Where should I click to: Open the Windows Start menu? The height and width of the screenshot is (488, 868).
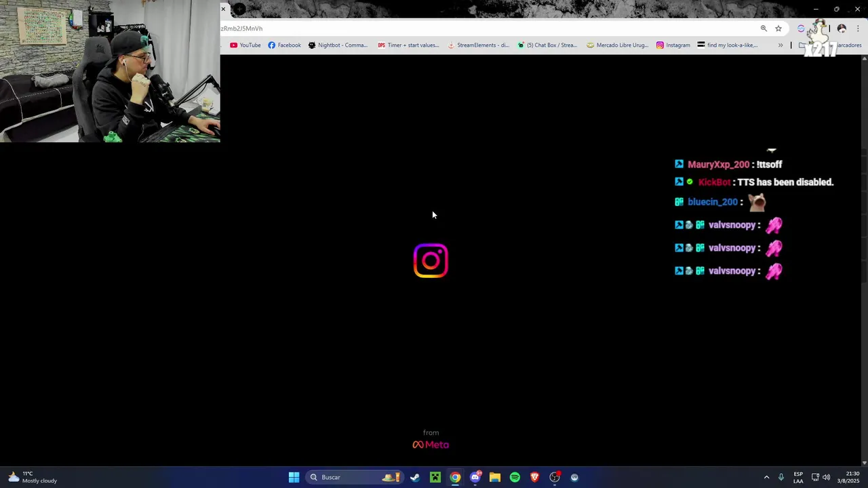click(294, 477)
